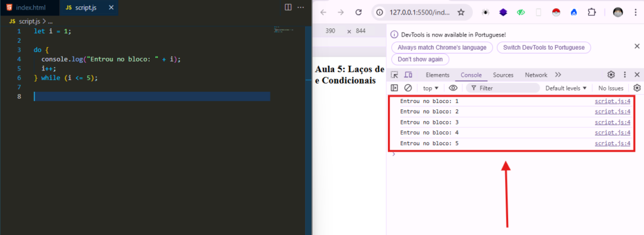This screenshot has height=235, width=644.
Task: Click the device width value 390
Action: tap(330, 31)
